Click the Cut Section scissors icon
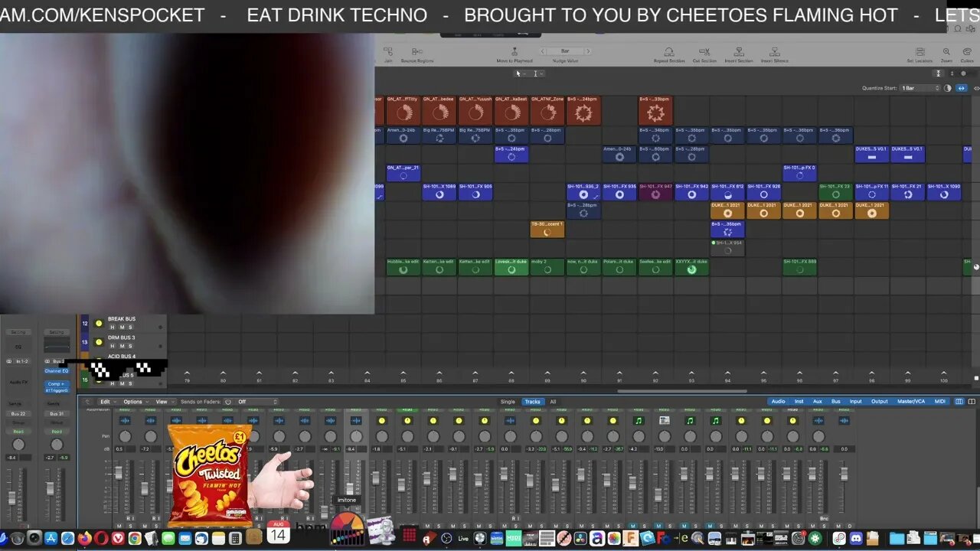This screenshot has width=980, height=551. [x=704, y=51]
